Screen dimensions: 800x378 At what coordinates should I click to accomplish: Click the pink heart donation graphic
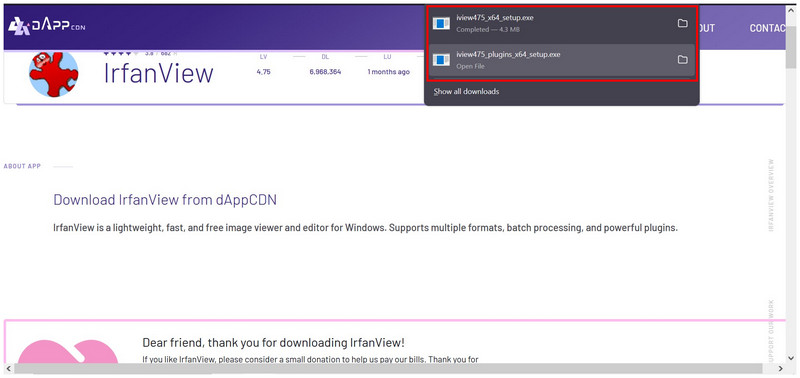click(x=68, y=352)
